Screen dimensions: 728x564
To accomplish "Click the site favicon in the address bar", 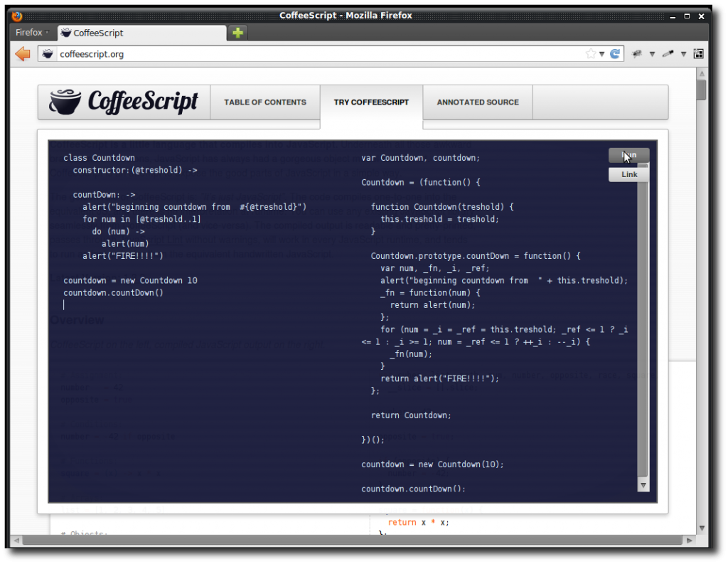I will 47,53.
